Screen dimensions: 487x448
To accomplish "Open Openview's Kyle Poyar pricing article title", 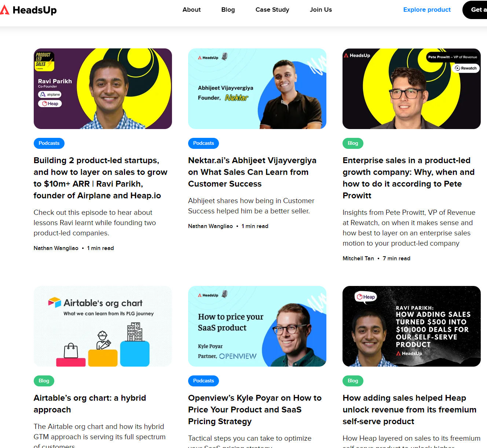I will point(255,410).
